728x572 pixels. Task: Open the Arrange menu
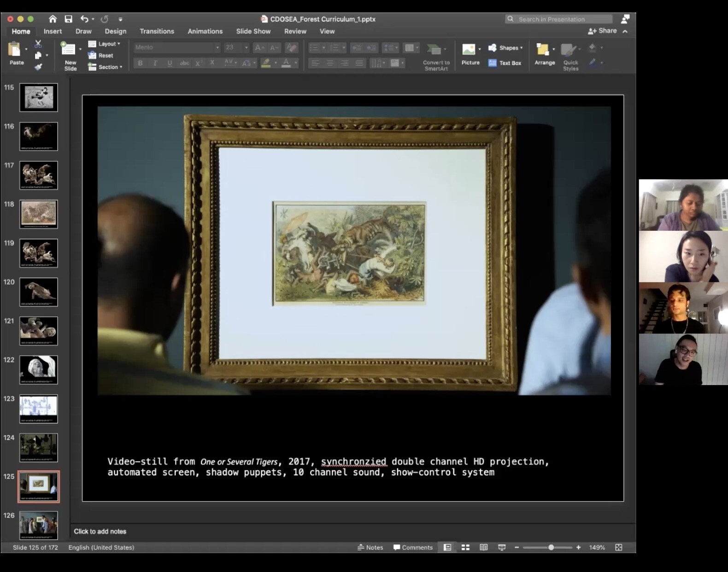coord(544,54)
